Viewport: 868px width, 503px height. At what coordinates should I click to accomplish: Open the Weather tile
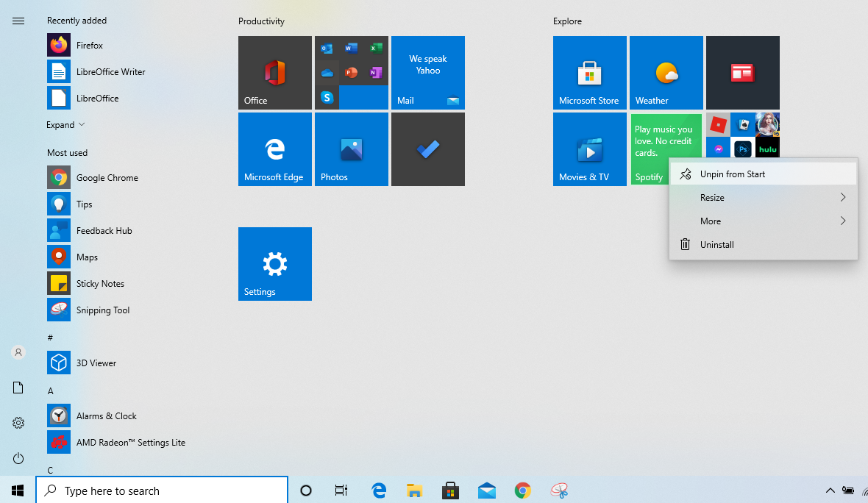[x=666, y=73]
